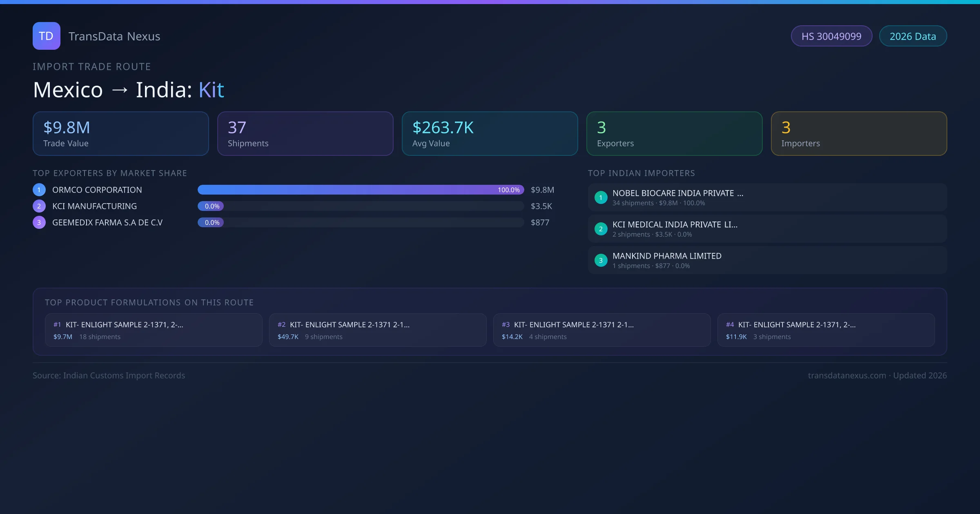Image resolution: width=980 pixels, height=514 pixels.
Task: Click the 0.0% pill on KCI MANUFACTURING bar
Action: 211,206
